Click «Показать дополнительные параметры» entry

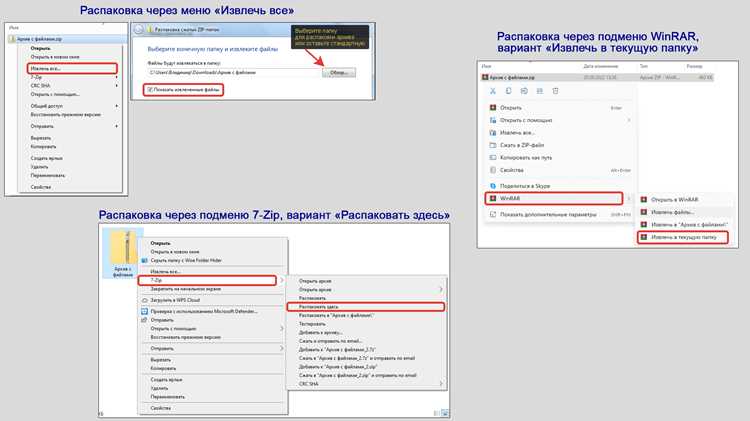tap(548, 215)
